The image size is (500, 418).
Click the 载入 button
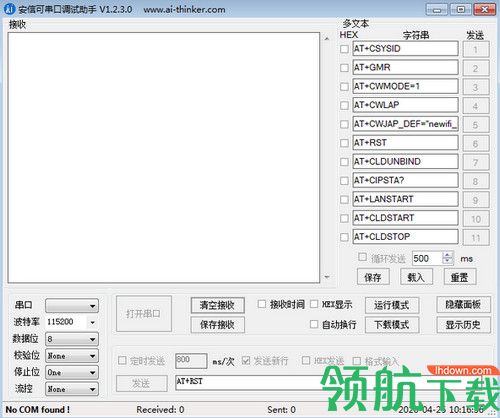(416, 277)
